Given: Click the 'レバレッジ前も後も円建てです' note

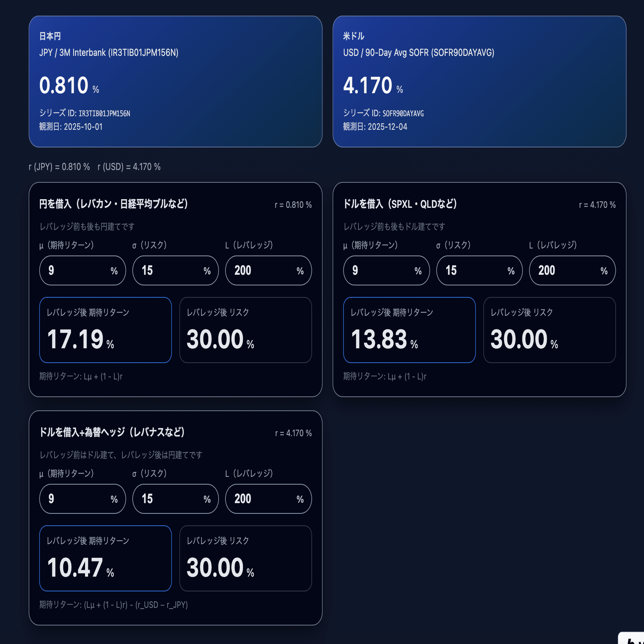Looking at the screenshot, I should 87,226.
